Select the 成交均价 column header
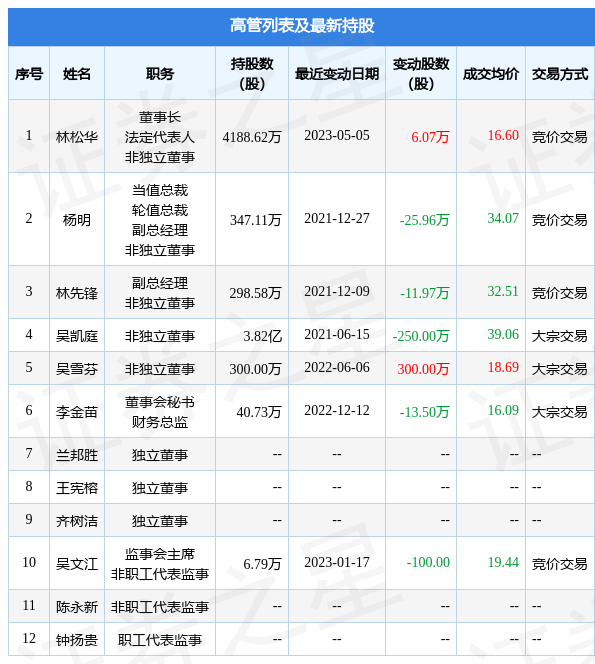Viewport: 595px width, 664px height. tap(490, 74)
